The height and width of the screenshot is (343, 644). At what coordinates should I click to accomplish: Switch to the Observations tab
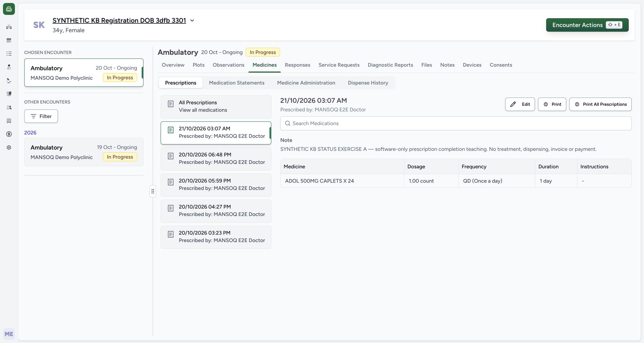tap(228, 65)
